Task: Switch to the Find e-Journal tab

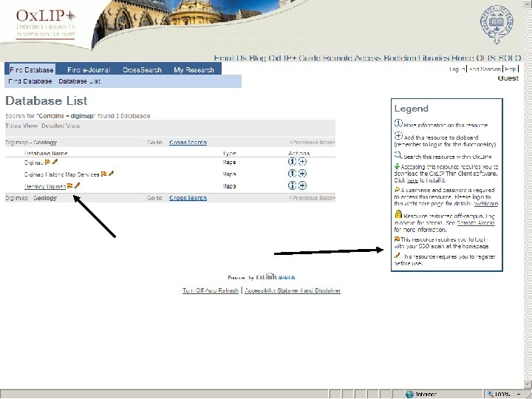Action: point(89,70)
